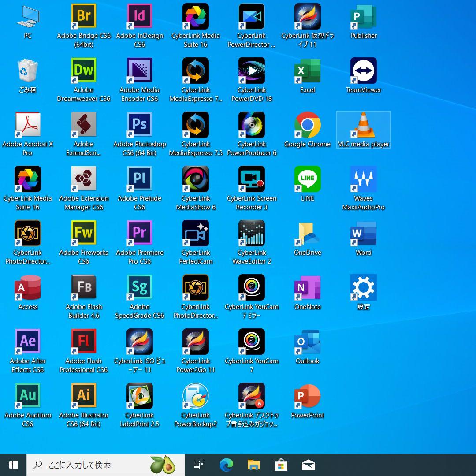Click the PowerPoint desktop shortcut

click(308, 395)
